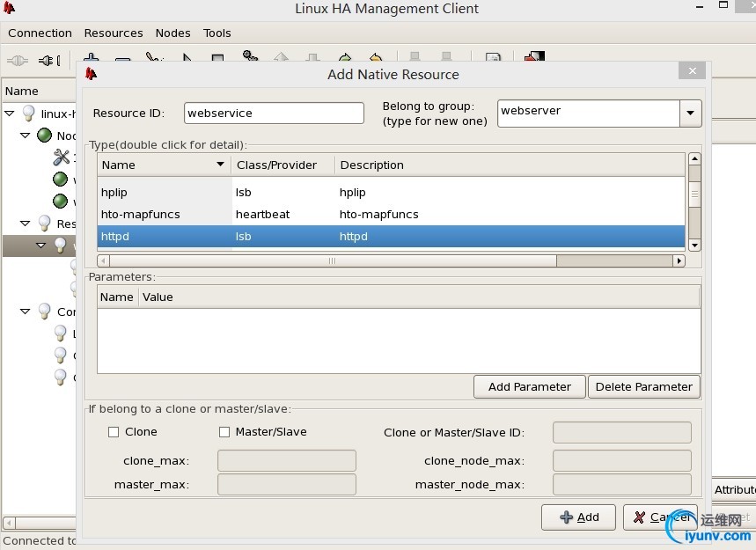Viewport: 756px width, 550px height.
Task: Click right arrow of type list horizontal scrollbar
Action: [x=679, y=260]
